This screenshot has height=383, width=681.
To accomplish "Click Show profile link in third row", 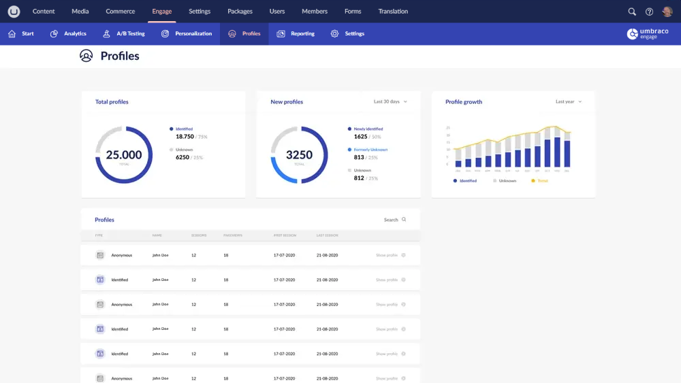I will 387,304.
